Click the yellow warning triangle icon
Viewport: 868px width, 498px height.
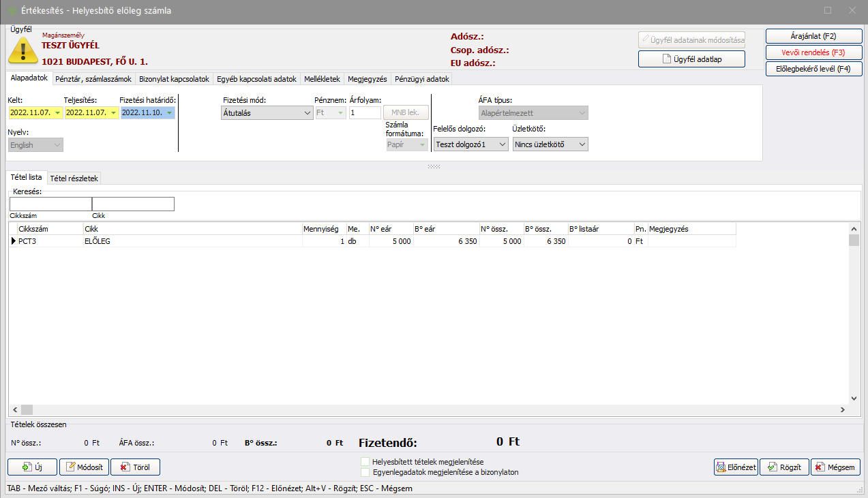tap(23, 50)
